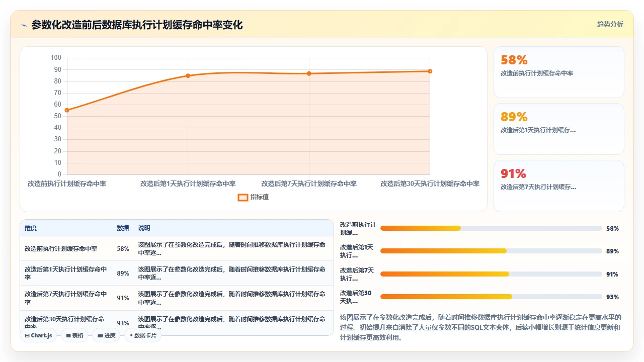The image size is (644, 362).
Task: Click the 91% stat card value
Action: [513, 174]
